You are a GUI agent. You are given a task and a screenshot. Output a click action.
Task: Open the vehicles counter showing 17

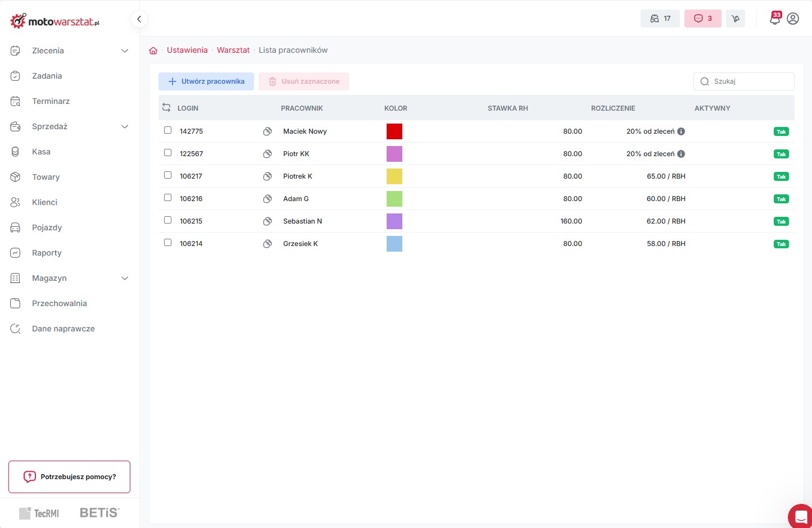pos(660,19)
